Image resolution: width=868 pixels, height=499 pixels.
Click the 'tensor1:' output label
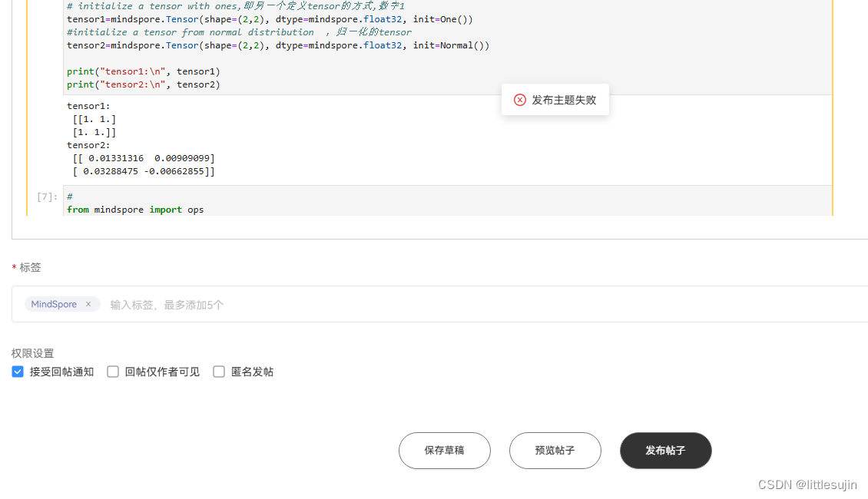point(88,106)
